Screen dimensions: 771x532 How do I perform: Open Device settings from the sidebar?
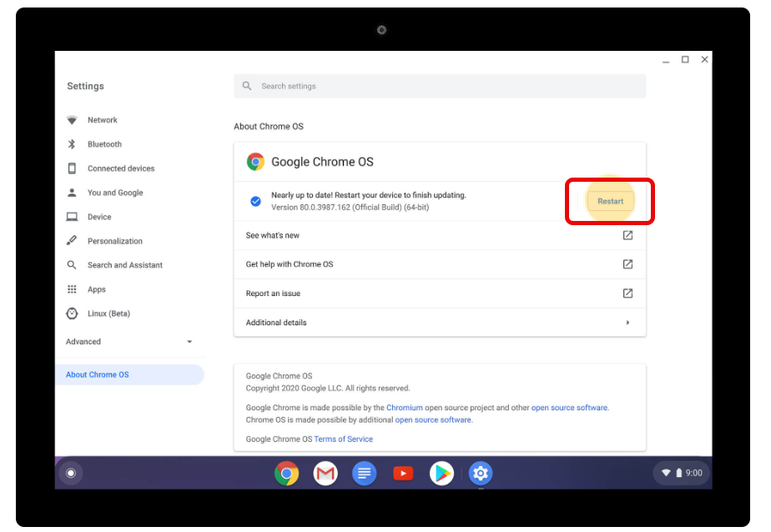click(101, 216)
